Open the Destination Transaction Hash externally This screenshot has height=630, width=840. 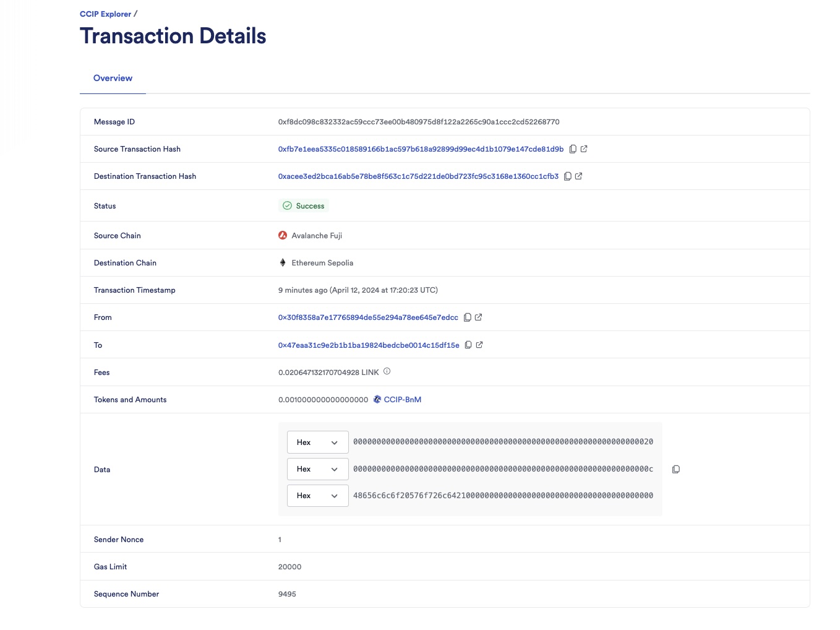point(579,176)
